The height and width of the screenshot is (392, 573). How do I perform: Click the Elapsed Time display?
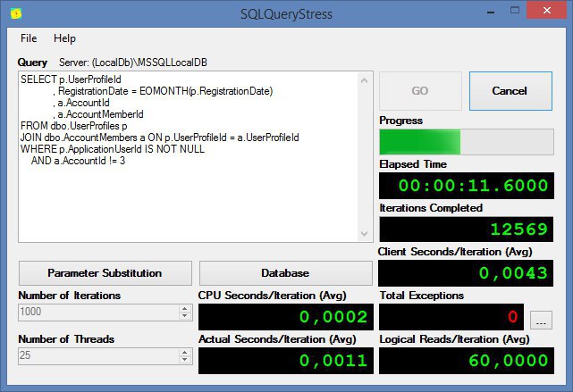pyautogui.click(x=466, y=186)
